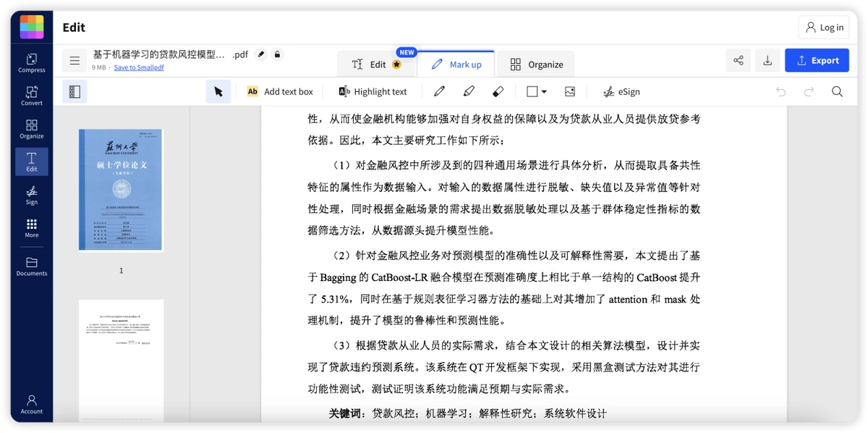Image resolution: width=868 pixels, height=433 pixels.
Task: Click the download icon button
Action: click(x=767, y=61)
